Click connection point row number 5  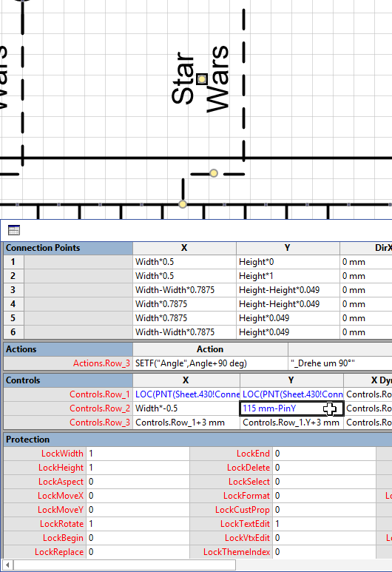13,318
